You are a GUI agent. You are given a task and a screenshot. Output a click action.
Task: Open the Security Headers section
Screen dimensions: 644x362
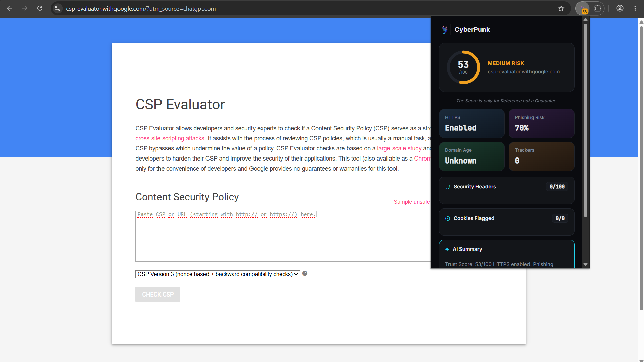coord(507,190)
